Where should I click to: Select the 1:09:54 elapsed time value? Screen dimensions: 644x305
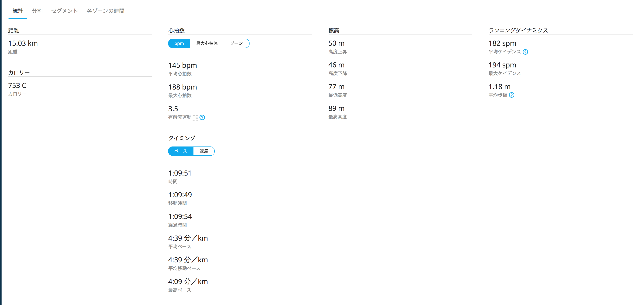pos(180,216)
